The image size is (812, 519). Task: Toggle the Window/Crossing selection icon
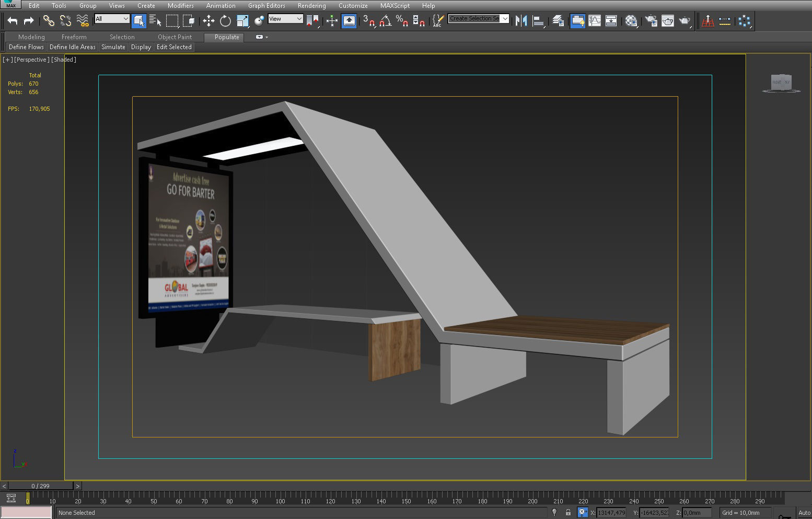[189, 21]
